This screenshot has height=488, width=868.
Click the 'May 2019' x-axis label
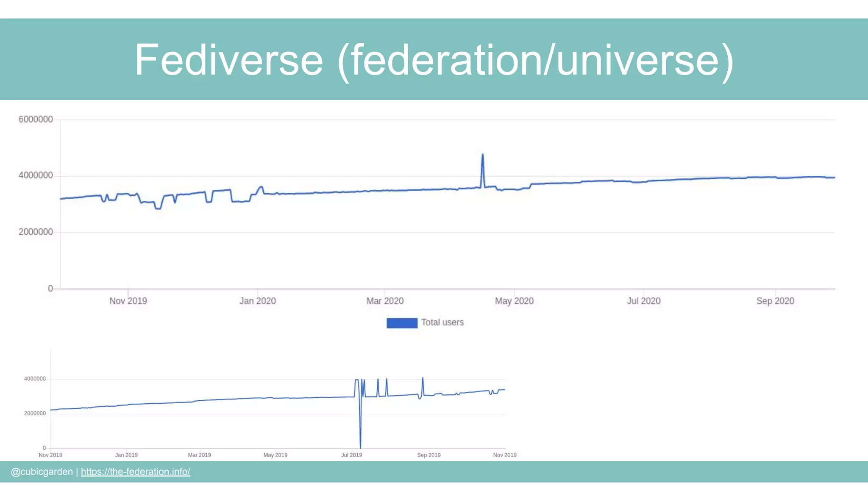(x=275, y=455)
